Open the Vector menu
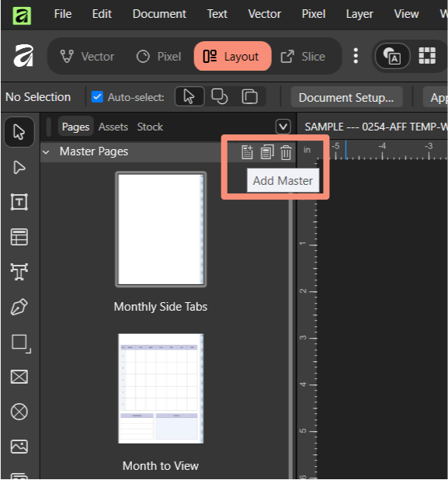Viewport: 448px width, 480px height. 265,14
